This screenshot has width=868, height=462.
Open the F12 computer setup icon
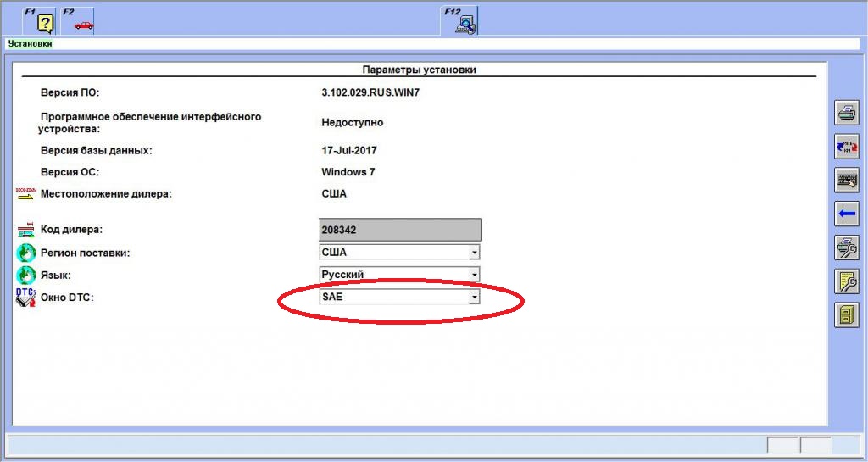coord(459,20)
